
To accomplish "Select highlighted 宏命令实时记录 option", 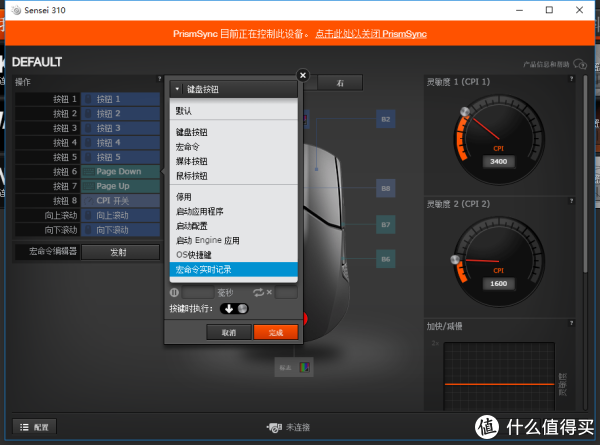I will [x=233, y=269].
